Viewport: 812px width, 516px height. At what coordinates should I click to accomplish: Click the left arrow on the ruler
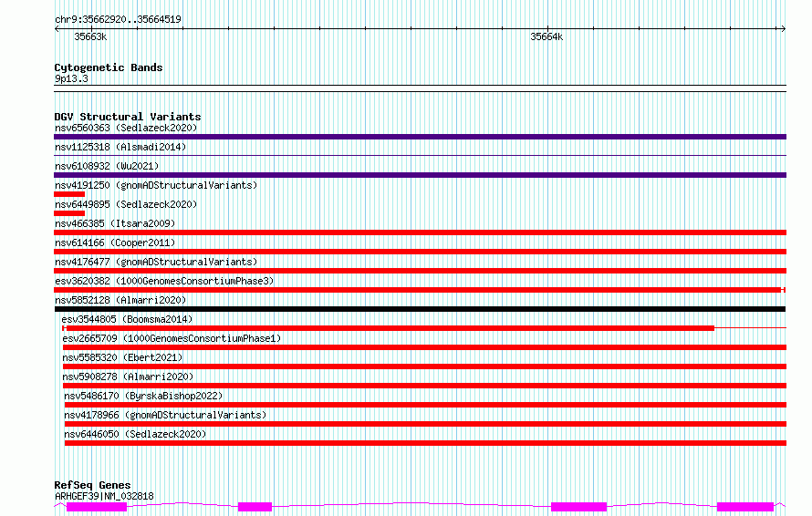57,29
